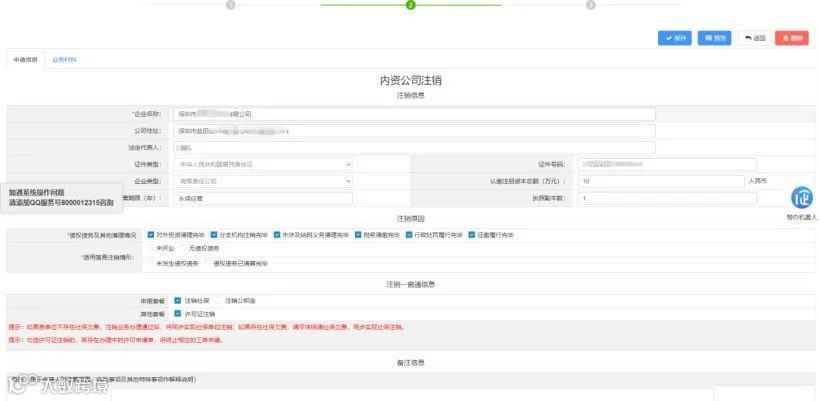Click the QQ service number help tooltip
Screen dimensions: 820x401
tap(61, 198)
